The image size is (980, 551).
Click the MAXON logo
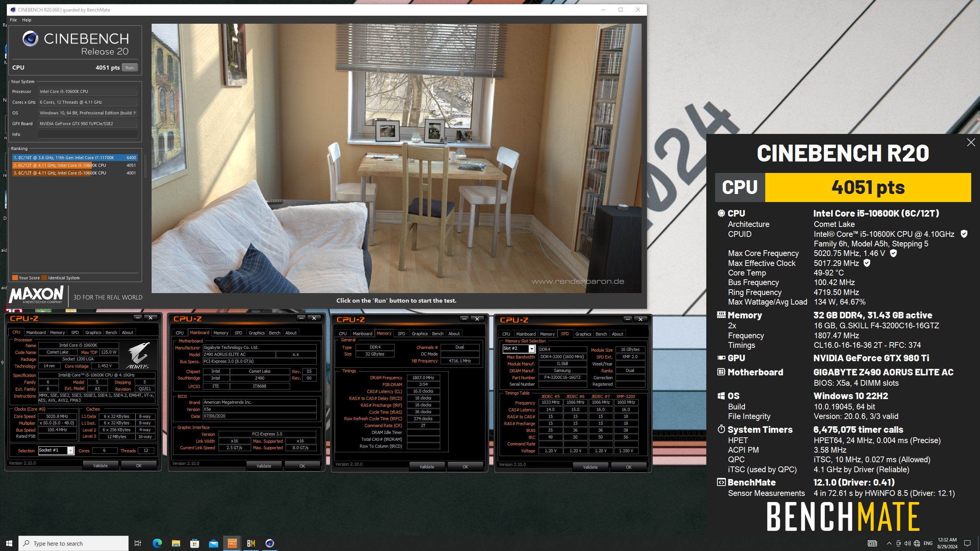coord(36,295)
